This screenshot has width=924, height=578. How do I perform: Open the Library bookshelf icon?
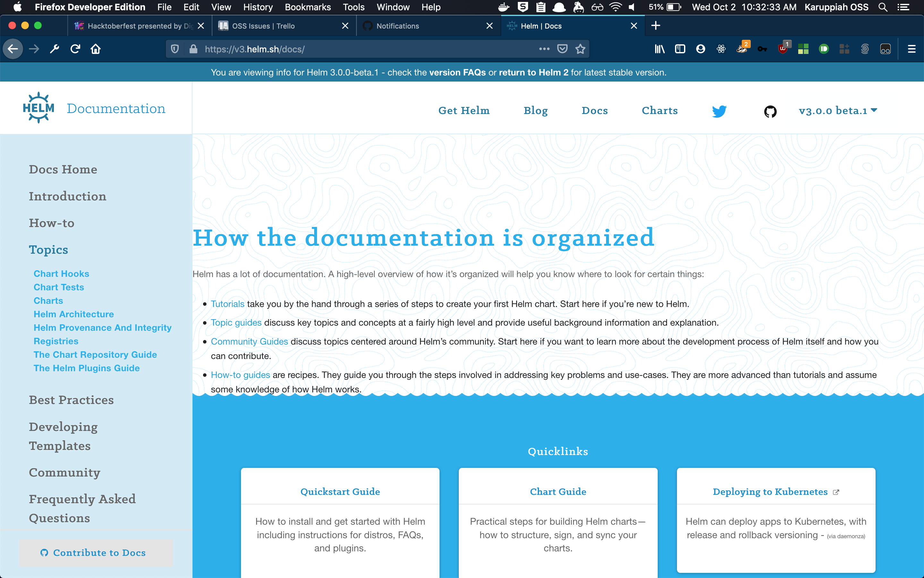coord(659,49)
